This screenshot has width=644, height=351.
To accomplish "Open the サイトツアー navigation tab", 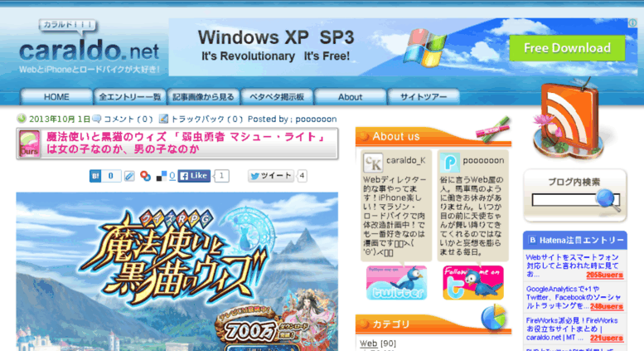I will click(x=424, y=97).
